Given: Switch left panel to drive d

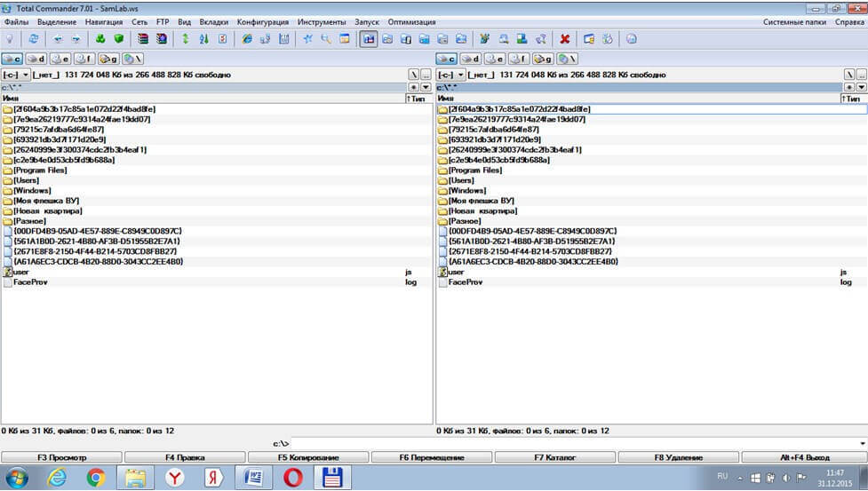Looking at the screenshot, I should [36, 59].
